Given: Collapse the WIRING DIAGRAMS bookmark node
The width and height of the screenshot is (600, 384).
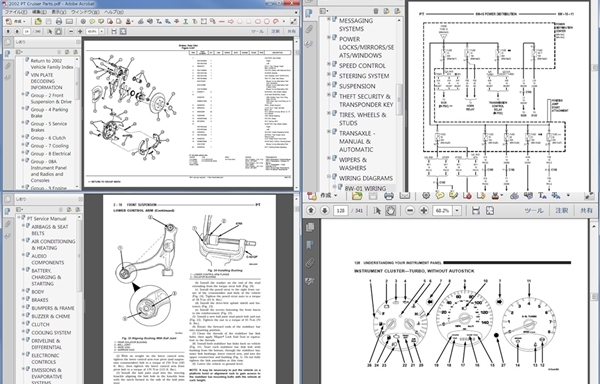Looking at the screenshot, I should 329,177.
